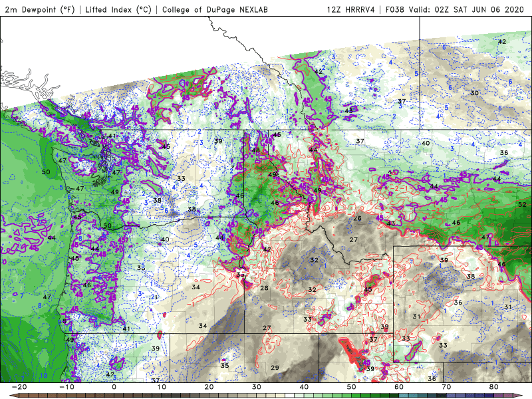Click the '28' dewpoint value on map
The height and width of the screenshot is (399, 532).
[264, 288]
